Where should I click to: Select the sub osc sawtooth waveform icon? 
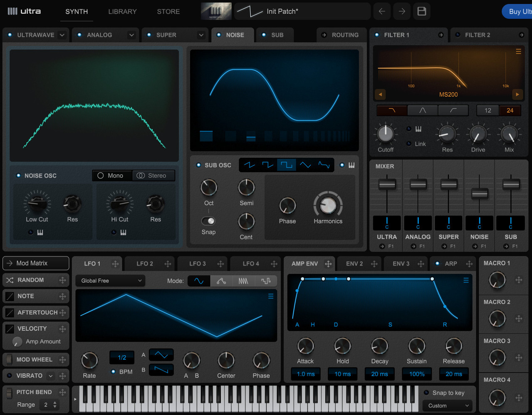coord(250,165)
